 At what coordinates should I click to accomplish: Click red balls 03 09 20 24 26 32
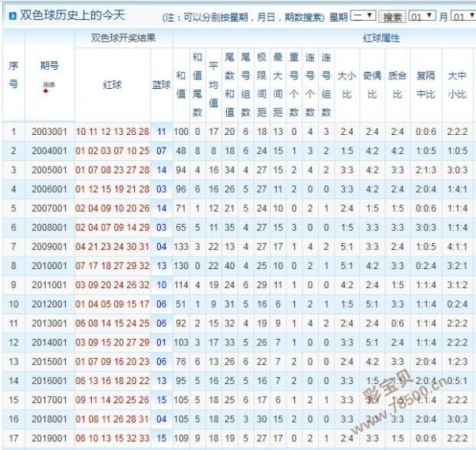pyautogui.click(x=113, y=285)
